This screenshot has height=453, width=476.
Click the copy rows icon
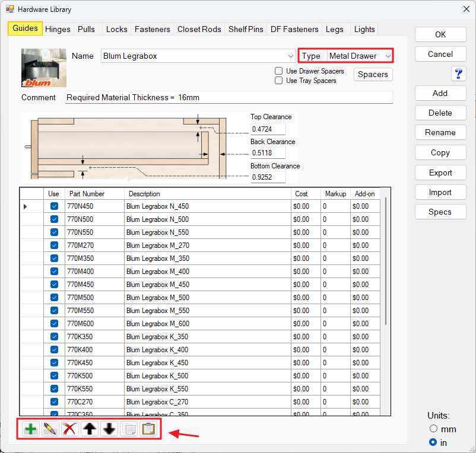pos(129,429)
